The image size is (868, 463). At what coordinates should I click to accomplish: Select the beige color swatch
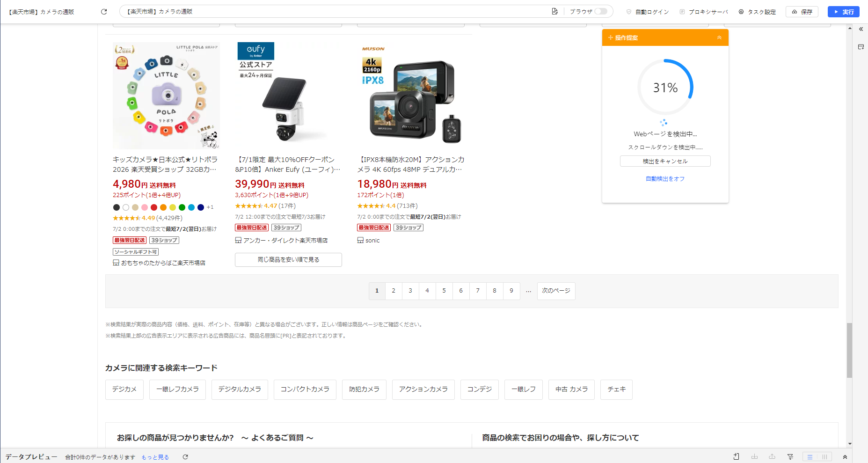(135, 207)
